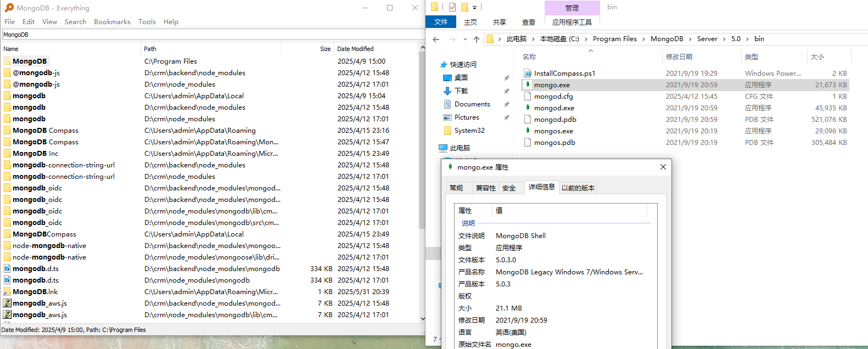Go up one folder level in Explorer

[x=477, y=39]
